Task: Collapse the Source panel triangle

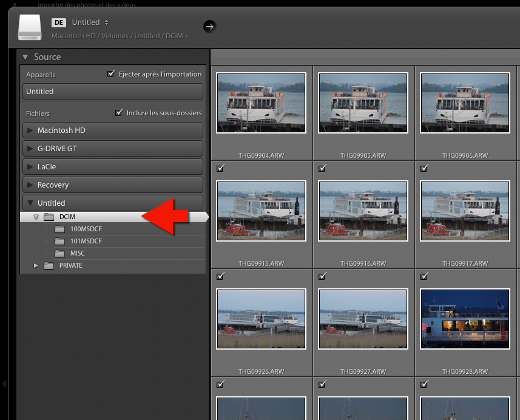Action: (25, 57)
